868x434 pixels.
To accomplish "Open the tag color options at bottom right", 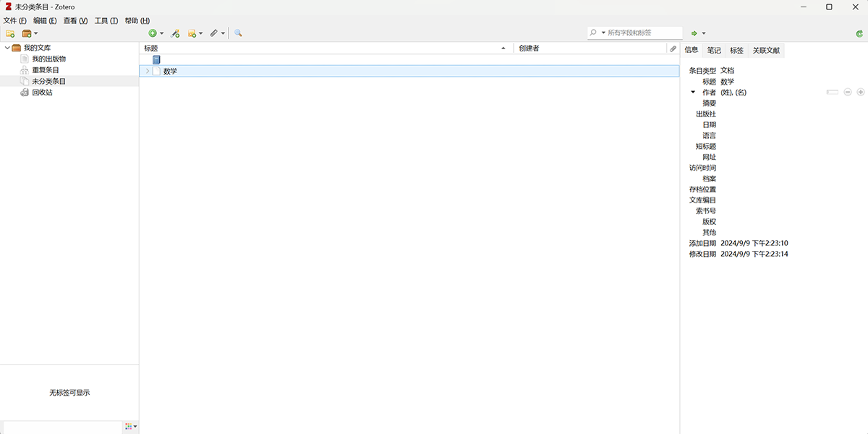I will (x=129, y=427).
